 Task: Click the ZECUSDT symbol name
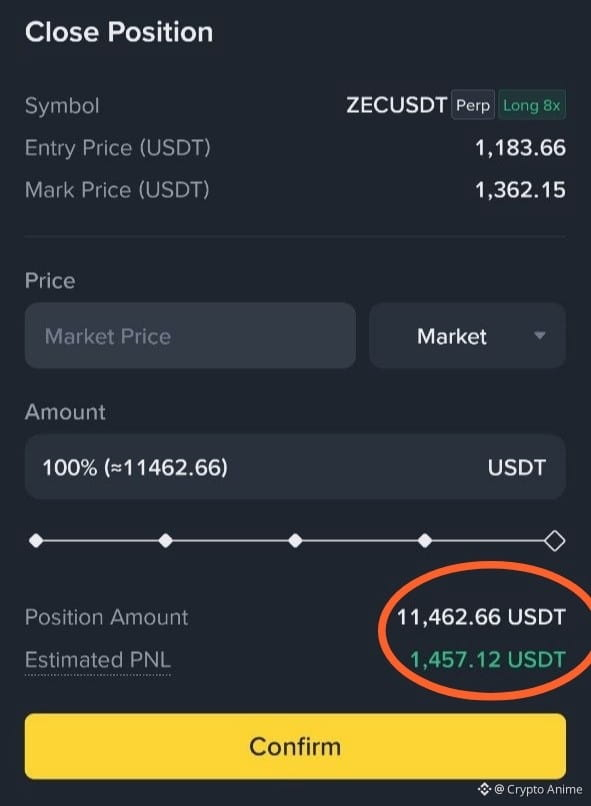tap(396, 105)
